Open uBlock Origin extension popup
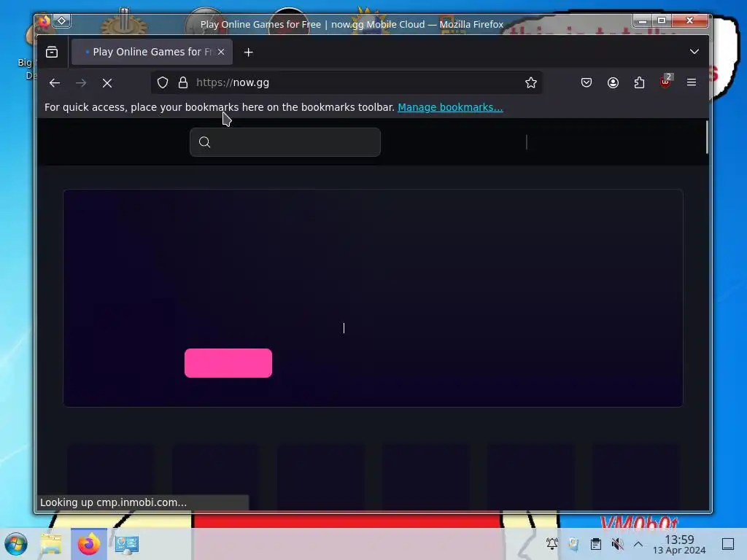Screen dimensions: 747x560 (x=665, y=82)
